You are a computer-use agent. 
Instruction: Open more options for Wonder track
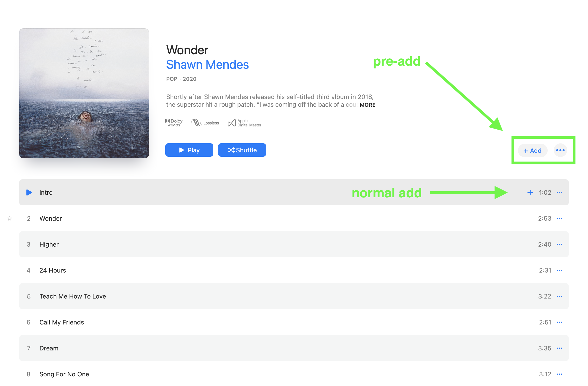click(x=560, y=218)
